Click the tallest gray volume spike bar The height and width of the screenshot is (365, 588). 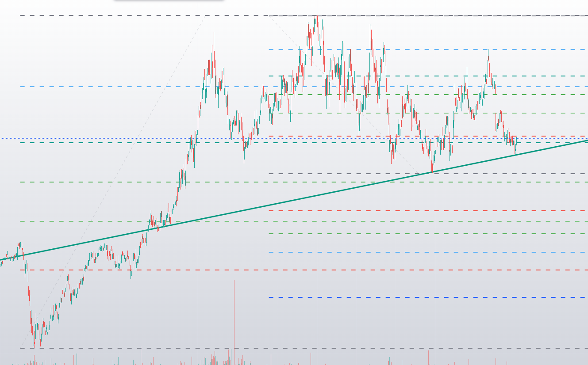(x=234, y=322)
